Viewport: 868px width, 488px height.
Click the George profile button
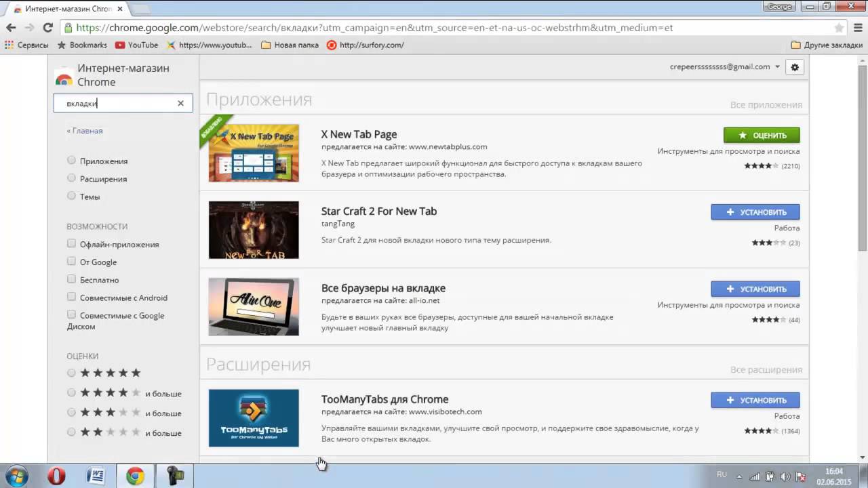coord(779,6)
